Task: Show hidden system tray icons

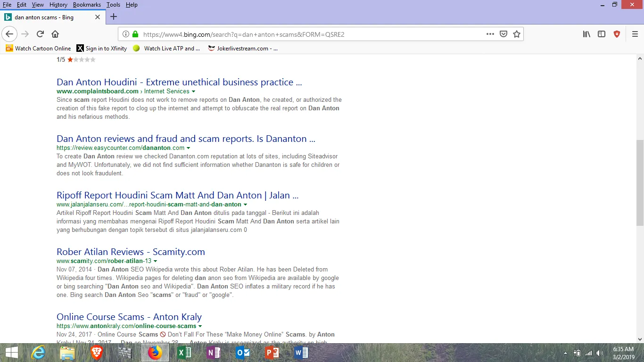Action: click(x=565, y=353)
